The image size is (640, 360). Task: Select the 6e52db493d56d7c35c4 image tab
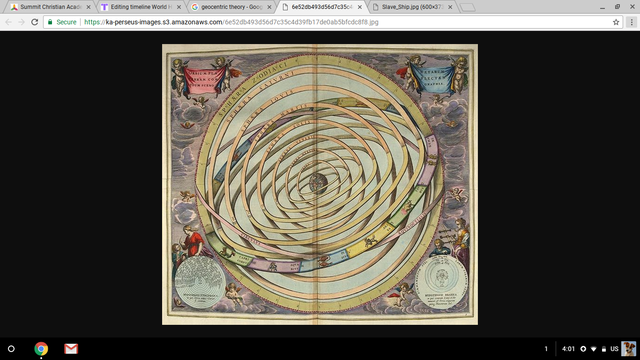[322, 7]
